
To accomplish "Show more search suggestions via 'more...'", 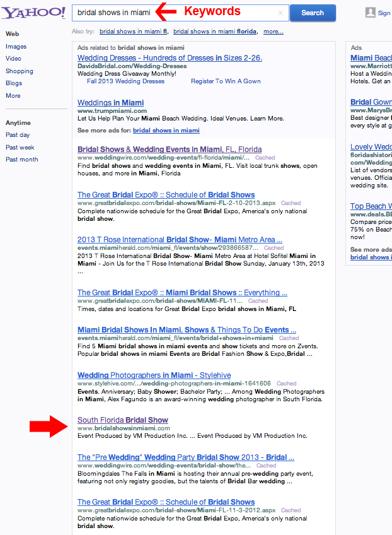I will pyautogui.click(x=274, y=32).
